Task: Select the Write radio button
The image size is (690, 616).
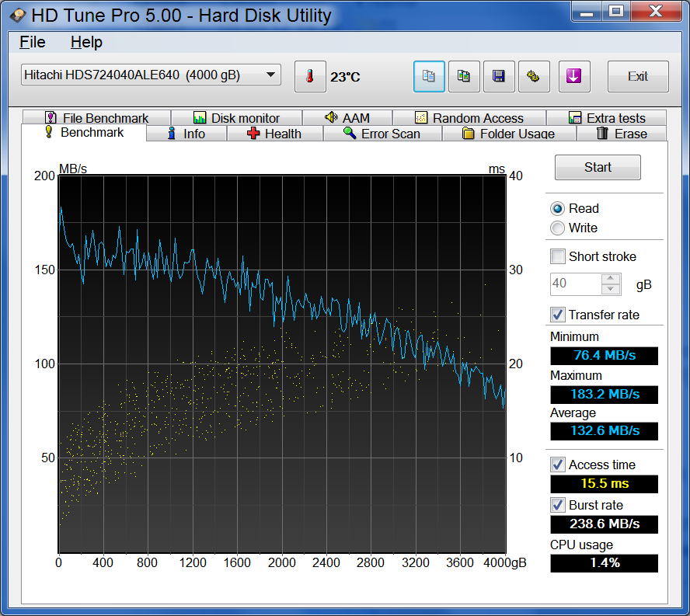Action: (x=557, y=228)
